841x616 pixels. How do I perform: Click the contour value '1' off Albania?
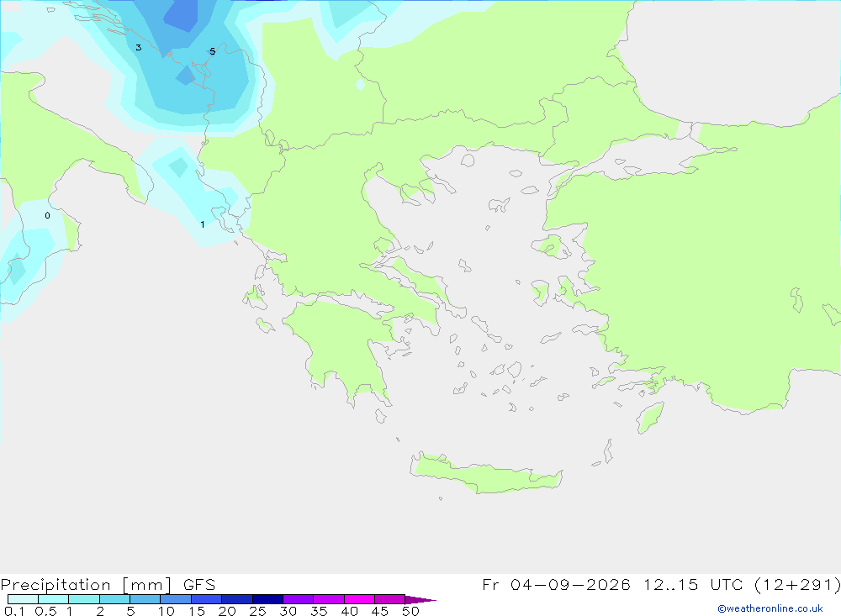coord(202,224)
